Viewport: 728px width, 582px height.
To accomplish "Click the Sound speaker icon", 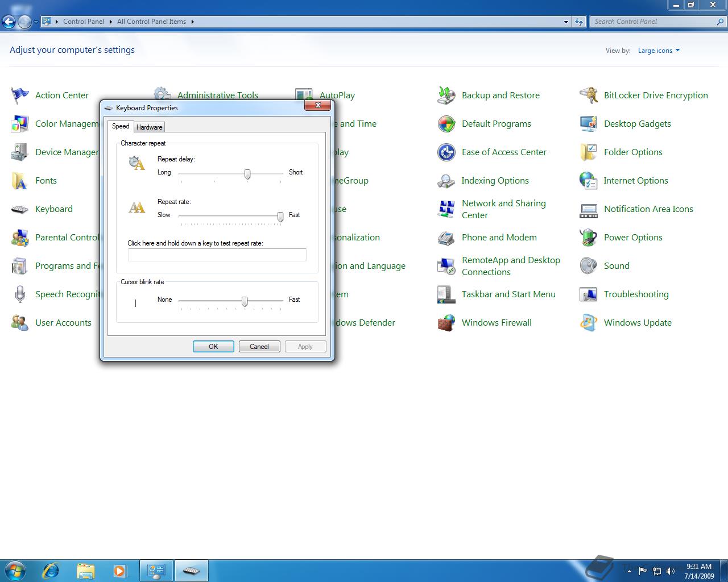I will tap(589, 266).
